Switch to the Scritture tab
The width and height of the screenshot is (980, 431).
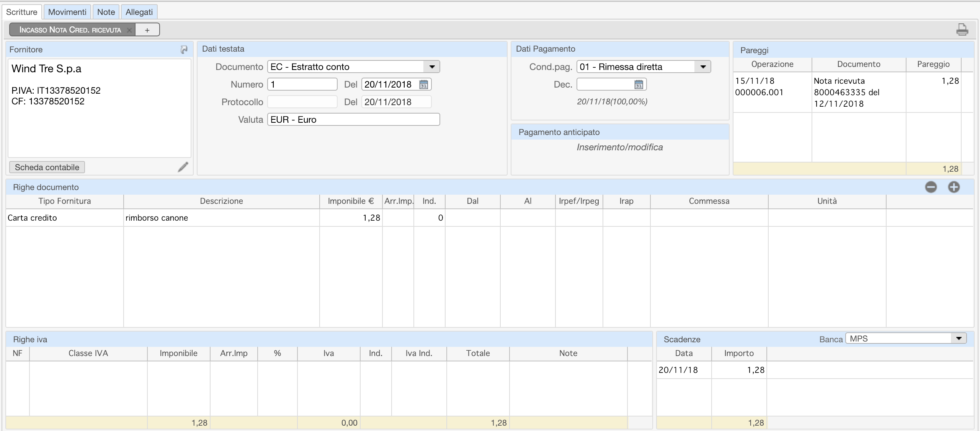(x=22, y=12)
